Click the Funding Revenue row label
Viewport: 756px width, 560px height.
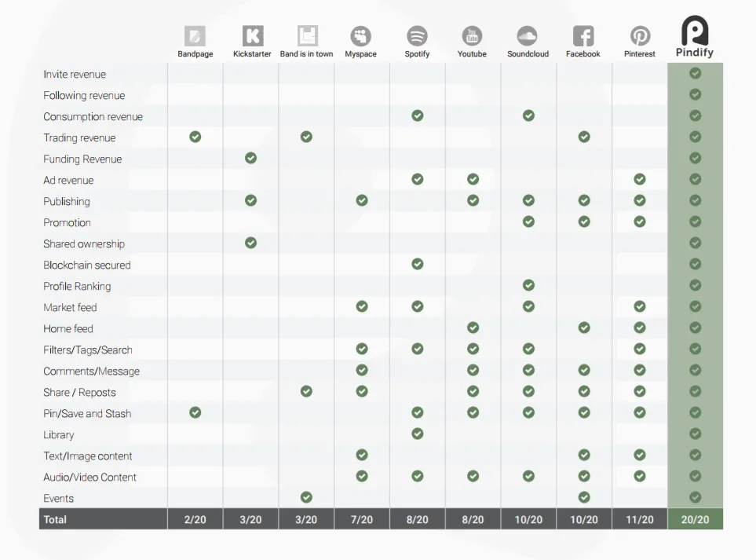pos(82,159)
